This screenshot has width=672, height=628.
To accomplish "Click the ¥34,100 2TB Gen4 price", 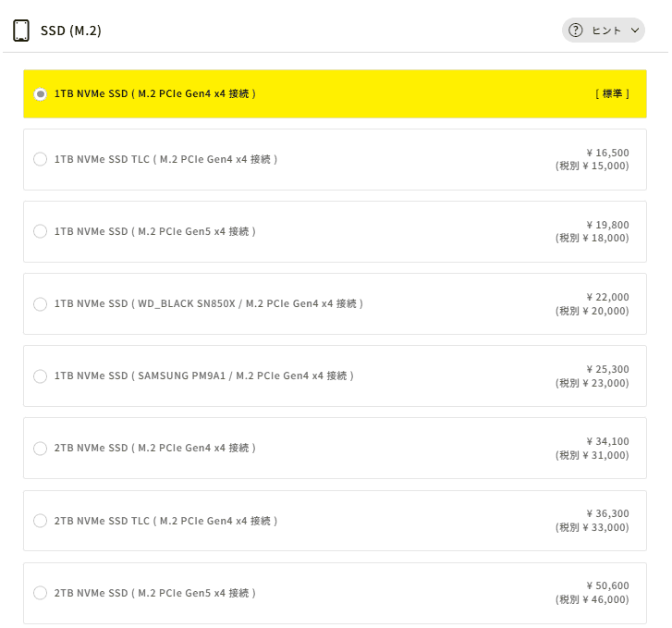I will tap(607, 441).
